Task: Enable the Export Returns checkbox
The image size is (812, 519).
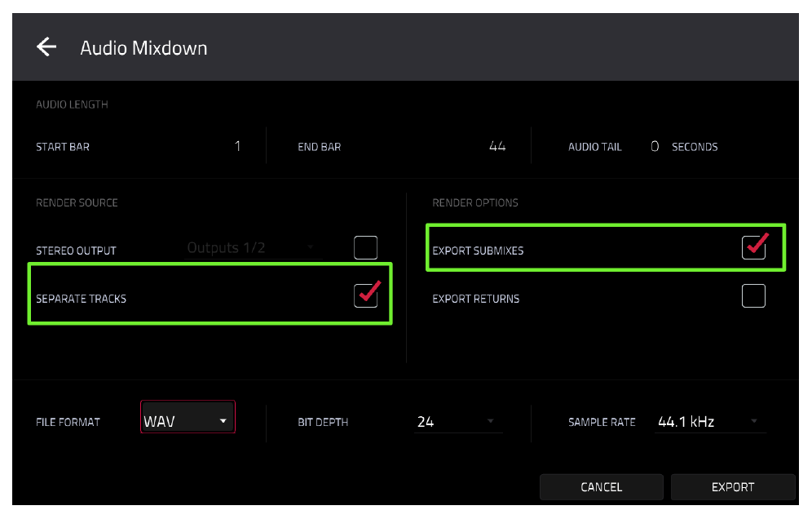Action: pyautogui.click(x=753, y=295)
